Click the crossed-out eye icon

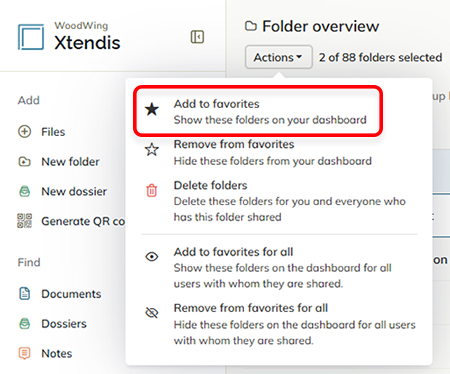pyautogui.click(x=152, y=313)
